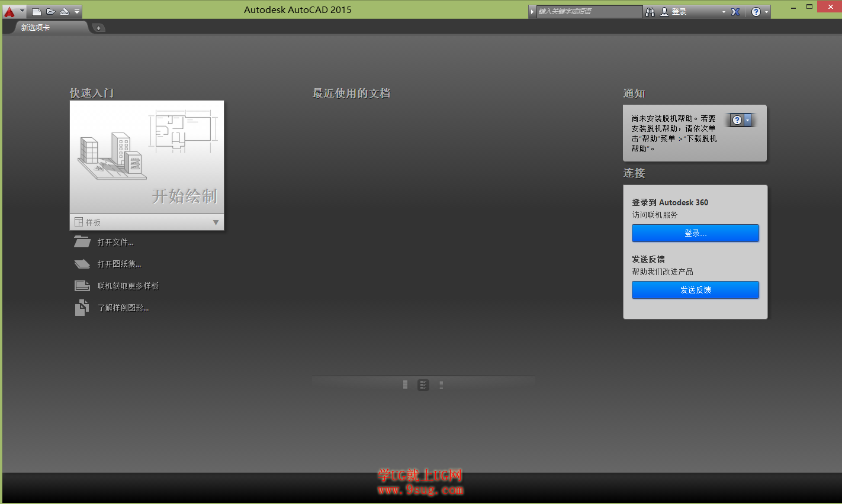The image size is (842, 504).
Task: Click 打开文件... link
Action: pyautogui.click(x=115, y=243)
